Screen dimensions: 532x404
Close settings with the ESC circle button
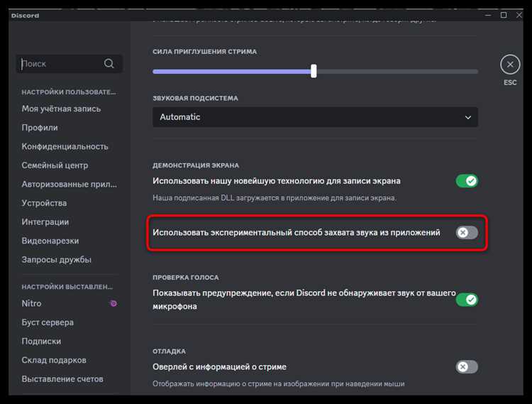click(510, 65)
